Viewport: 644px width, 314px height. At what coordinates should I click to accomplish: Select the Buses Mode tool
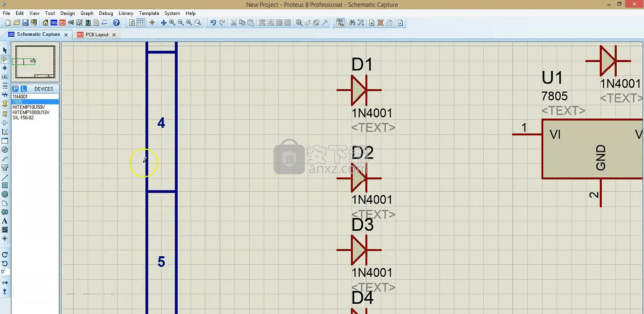[x=5, y=95]
